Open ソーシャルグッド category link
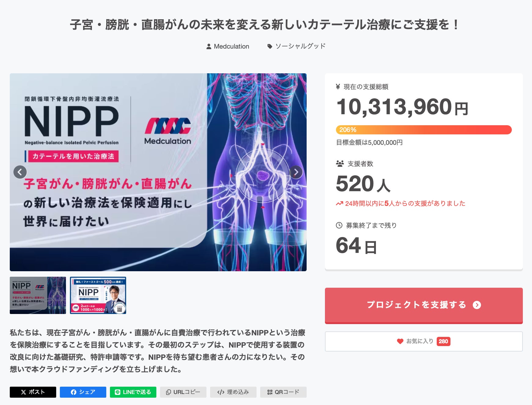Viewport: 532px width, 405px height. (301, 46)
